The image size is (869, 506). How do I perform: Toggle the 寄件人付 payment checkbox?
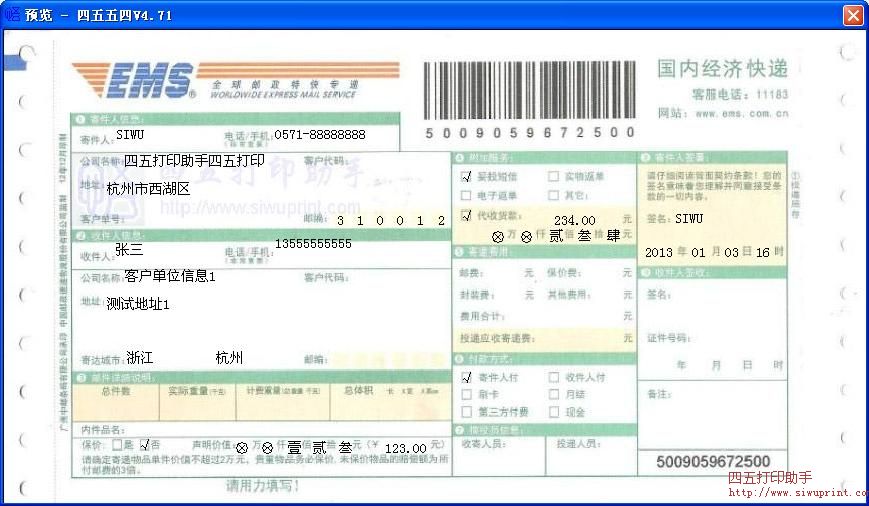pyautogui.click(x=467, y=377)
